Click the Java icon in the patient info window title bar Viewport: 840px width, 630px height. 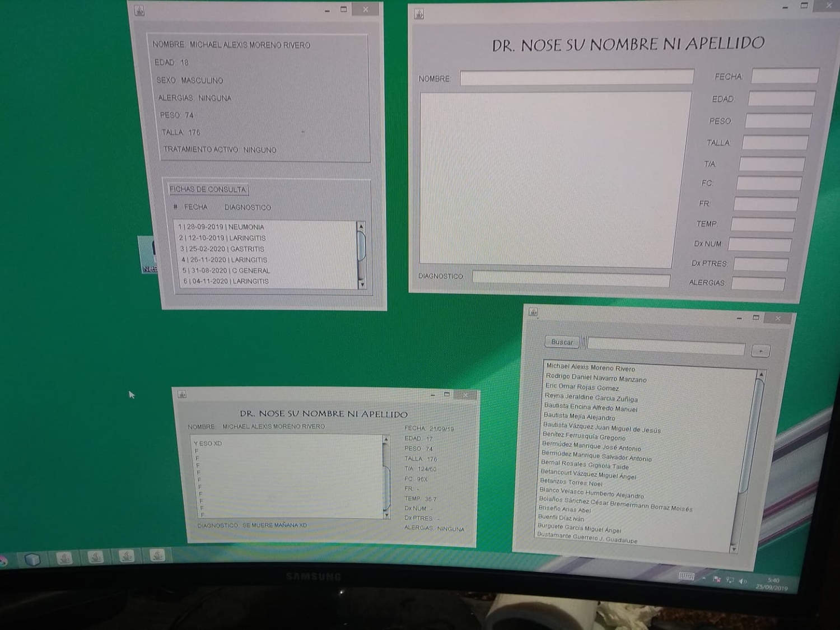tap(139, 11)
